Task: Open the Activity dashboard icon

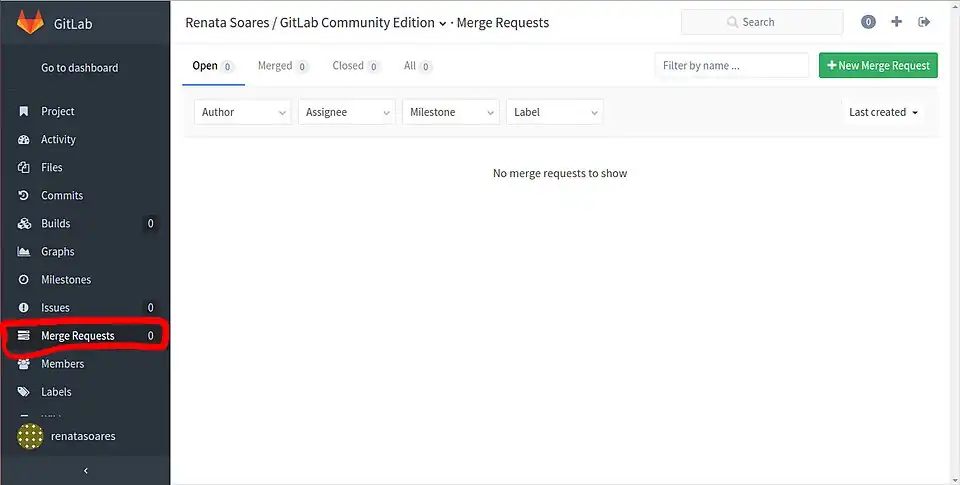Action: tap(24, 140)
